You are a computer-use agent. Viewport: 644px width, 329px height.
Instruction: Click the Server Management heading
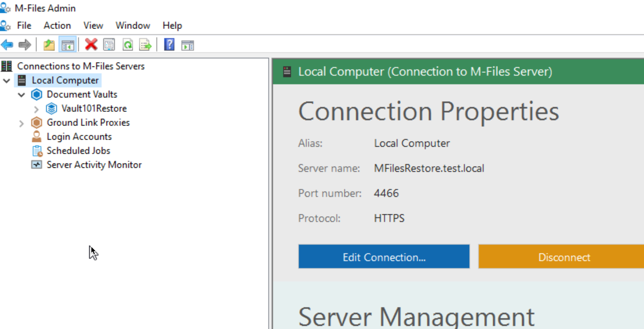[416, 317]
